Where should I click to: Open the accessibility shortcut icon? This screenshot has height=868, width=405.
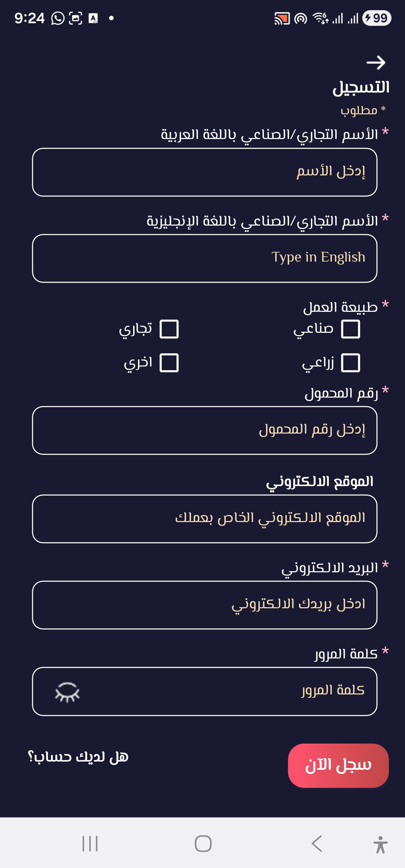(x=380, y=844)
